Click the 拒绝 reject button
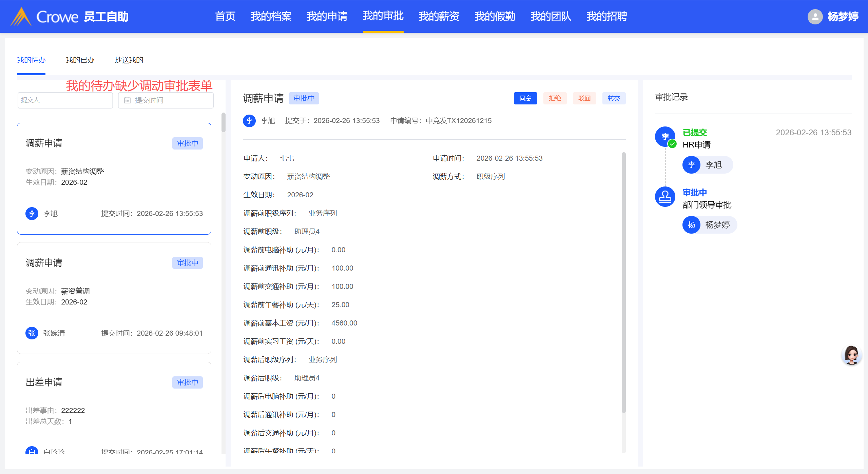The image size is (868, 474). click(x=555, y=98)
